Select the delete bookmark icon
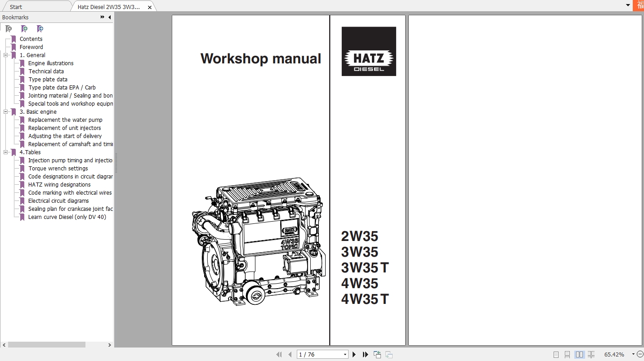The width and height of the screenshot is (644, 361). coord(9,28)
